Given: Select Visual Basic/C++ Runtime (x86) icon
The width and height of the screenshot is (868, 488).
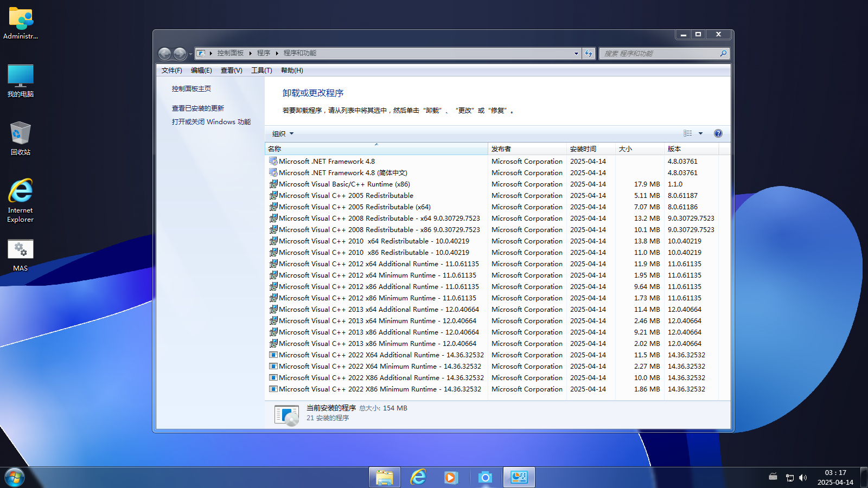Looking at the screenshot, I should (x=273, y=184).
